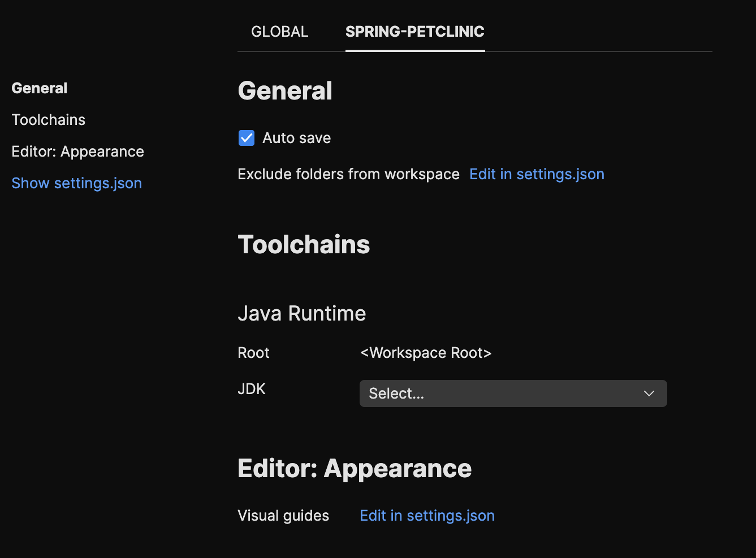Click the General section heading
Viewport: 756px width, 558px height.
pyautogui.click(x=285, y=90)
